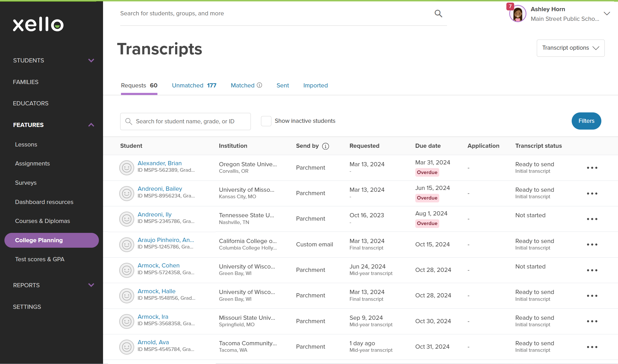Click the smiley avatar for Alexander, Brian
Screen dimensions: 618x364
(127, 168)
